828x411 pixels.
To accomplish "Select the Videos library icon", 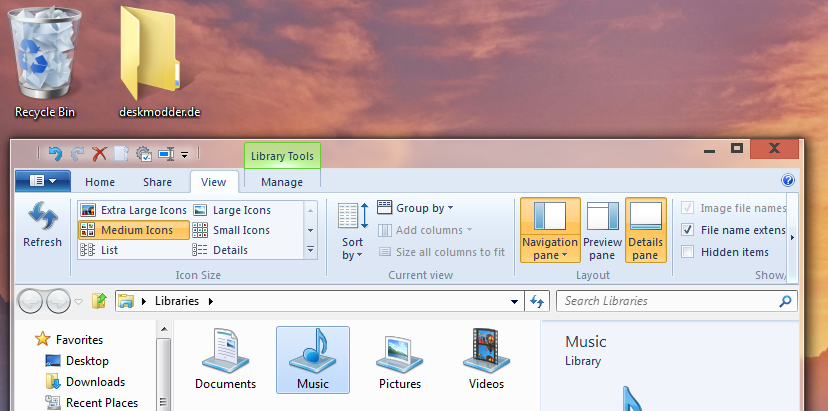I will (486, 359).
